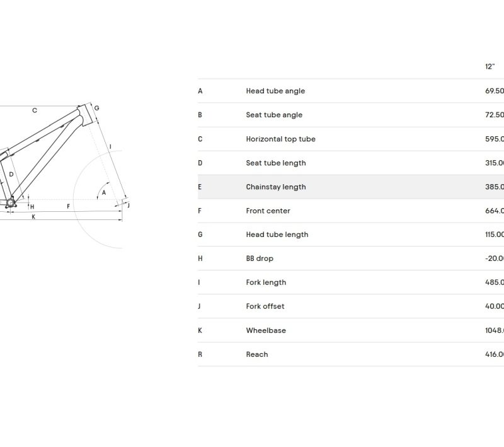Viewport: 504px width, 447px height.
Task: Select the "Head tube length" row label
Action: coord(277,235)
